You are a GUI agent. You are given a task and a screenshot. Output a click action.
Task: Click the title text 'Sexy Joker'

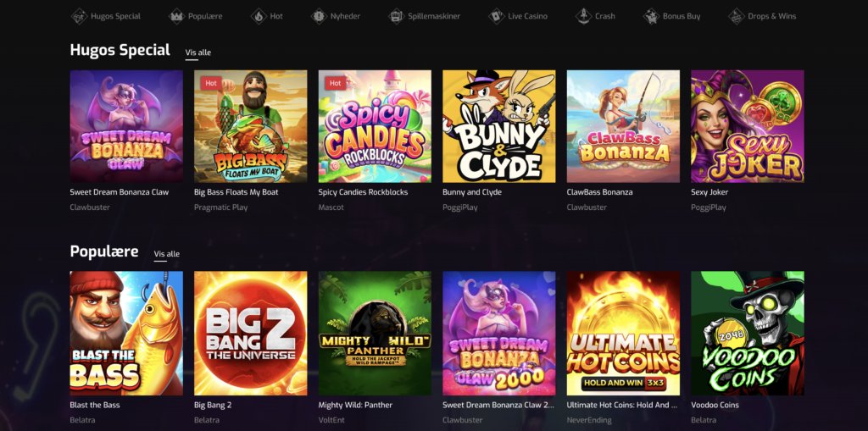(709, 192)
